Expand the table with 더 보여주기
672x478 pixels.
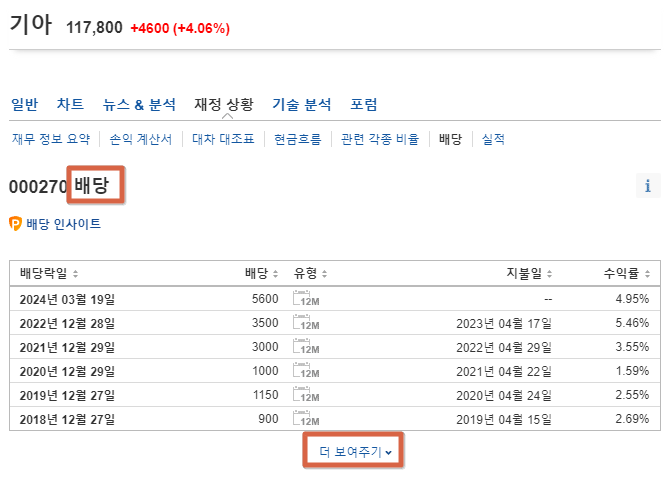(x=355, y=451)
